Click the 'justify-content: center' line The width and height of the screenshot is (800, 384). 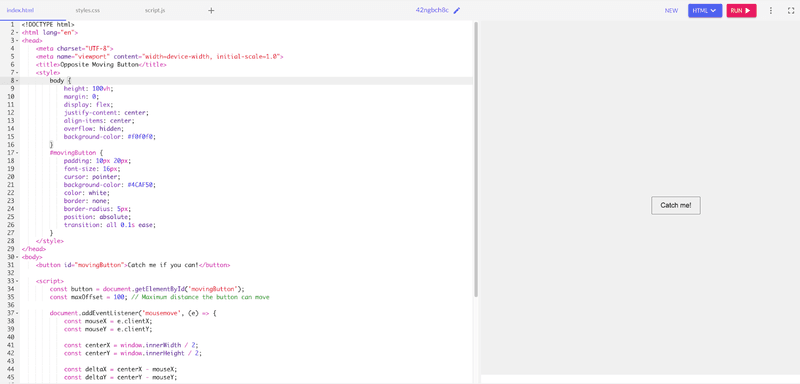point(106,113)
